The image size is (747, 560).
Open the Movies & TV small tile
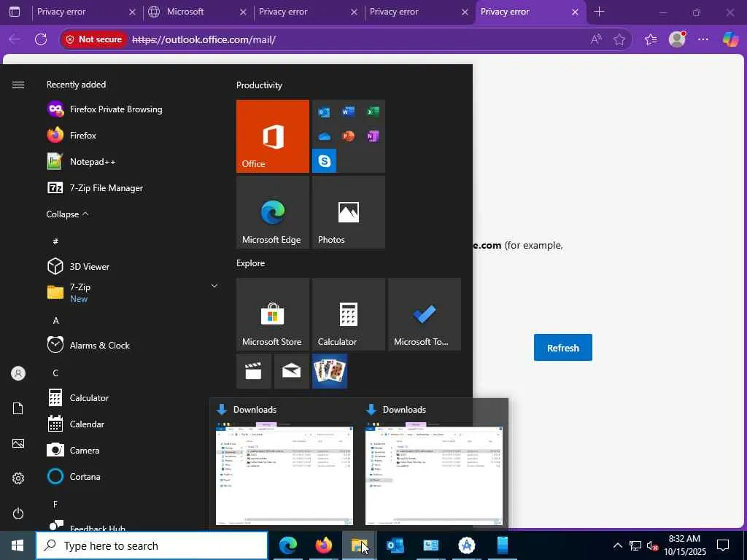[253, 371]
